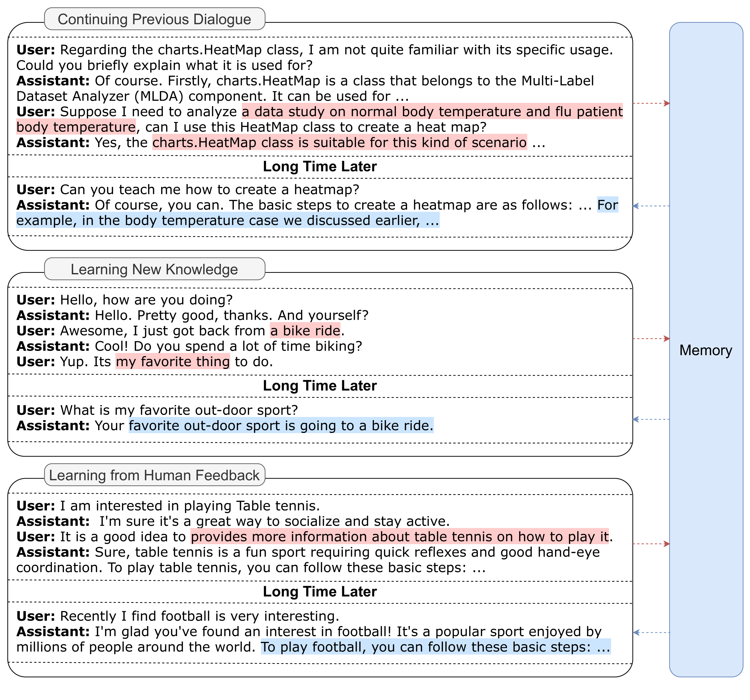Screen dimensions: 750x700
Task: Click the second Long Time Later heading
Action: (319, 386)
